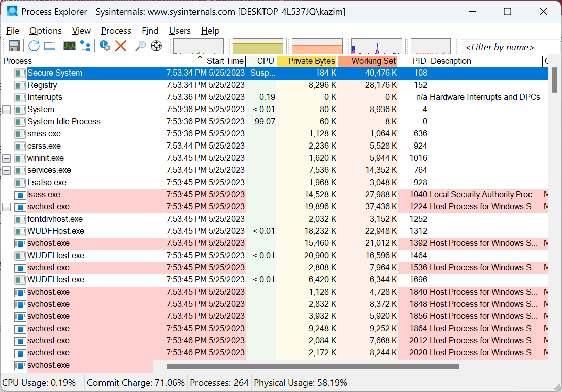Viewport: 562px width, 392px height.
Task: Collapse the wininit.exe tree node
Action: pos(7,158)
